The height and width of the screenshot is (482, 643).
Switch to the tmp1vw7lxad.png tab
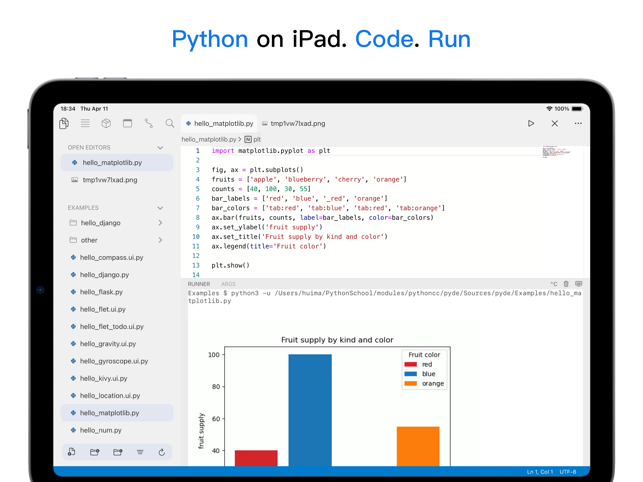pos(294,123)
